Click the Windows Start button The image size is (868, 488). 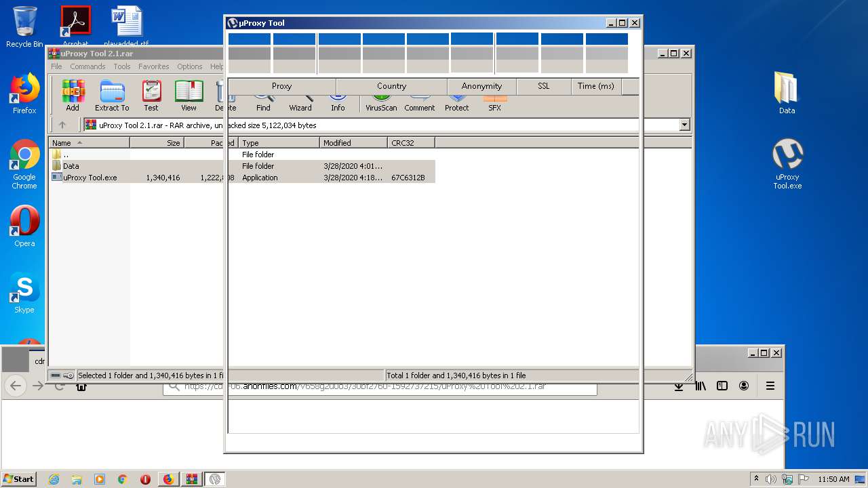pos(19,479)
